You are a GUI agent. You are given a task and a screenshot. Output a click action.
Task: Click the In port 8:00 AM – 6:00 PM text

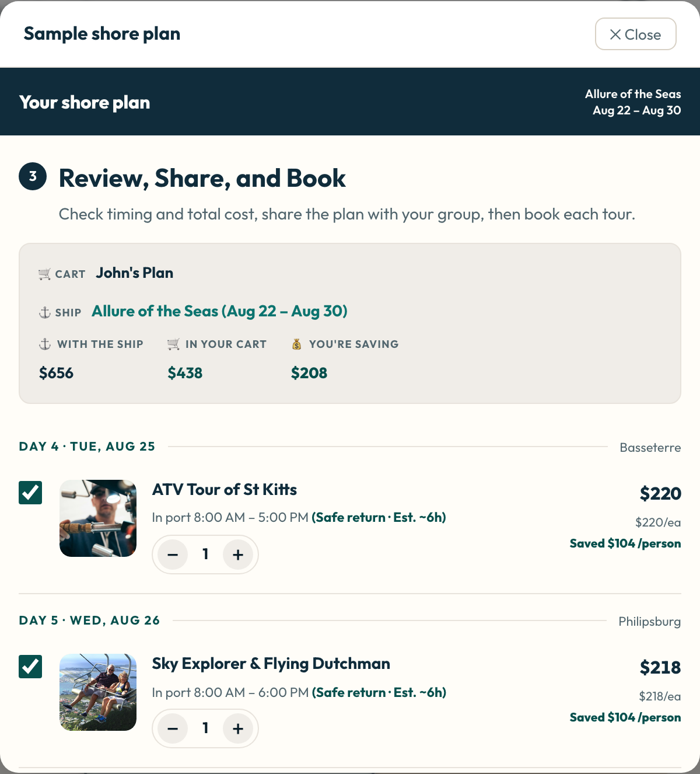pos(230,693)
